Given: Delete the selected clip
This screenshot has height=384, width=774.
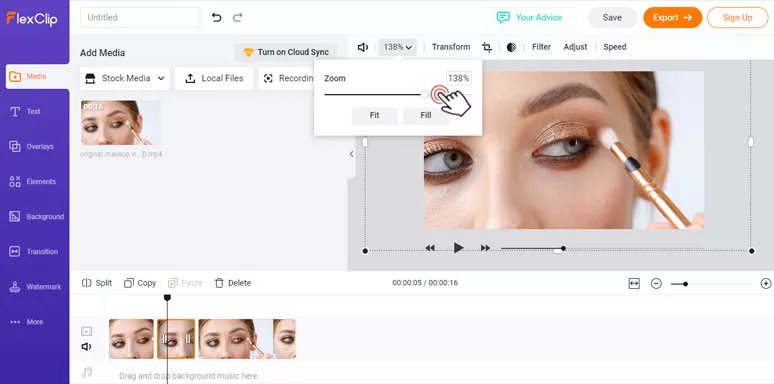Looking at the screenshot, I should (233, 283).
